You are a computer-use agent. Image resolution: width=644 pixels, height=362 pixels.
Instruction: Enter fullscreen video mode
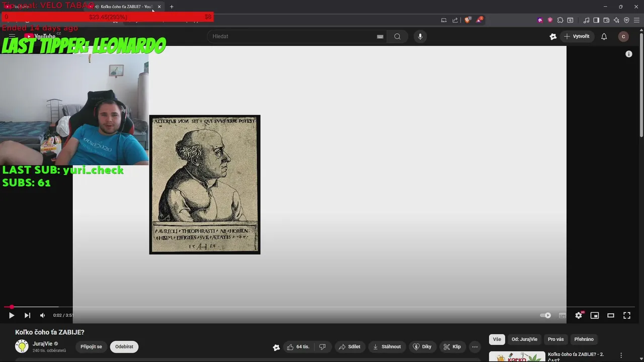[x=627, y=315]
